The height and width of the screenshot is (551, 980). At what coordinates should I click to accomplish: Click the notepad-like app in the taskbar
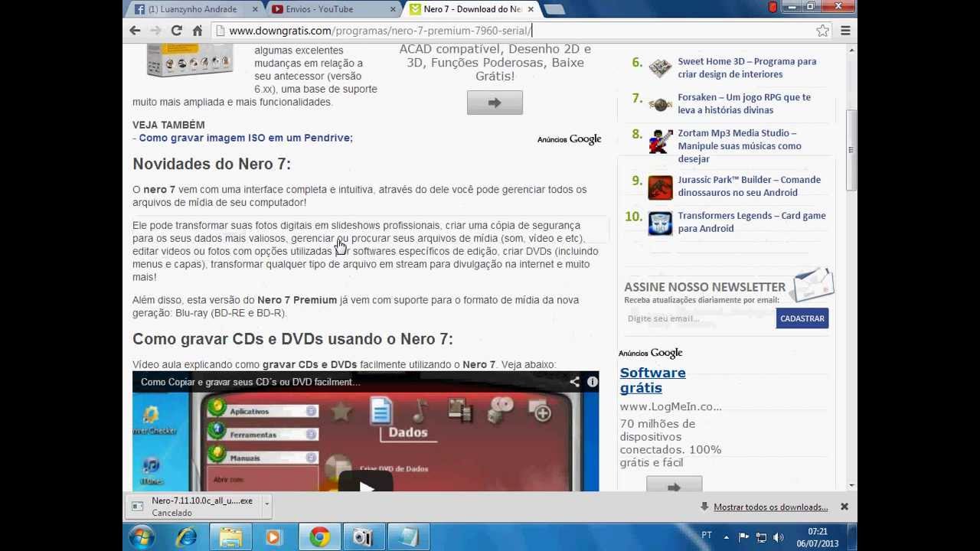tap(409, 537)
